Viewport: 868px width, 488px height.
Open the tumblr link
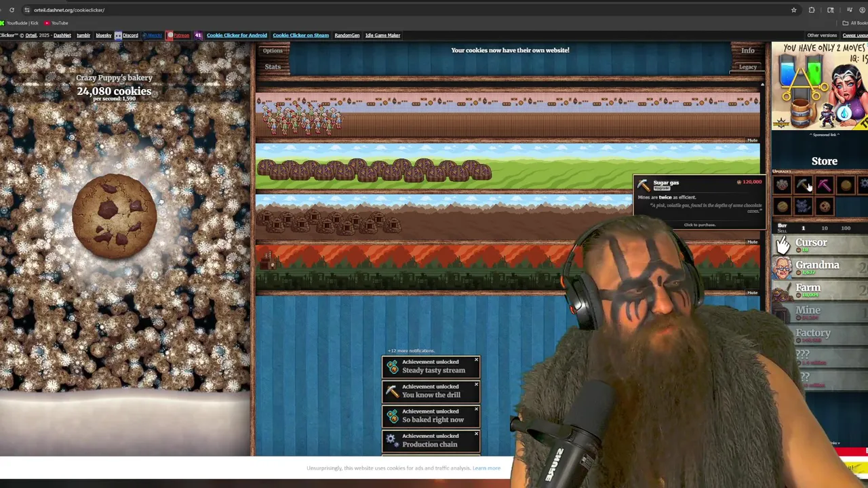pyautogui.click(x=83, y=35)
